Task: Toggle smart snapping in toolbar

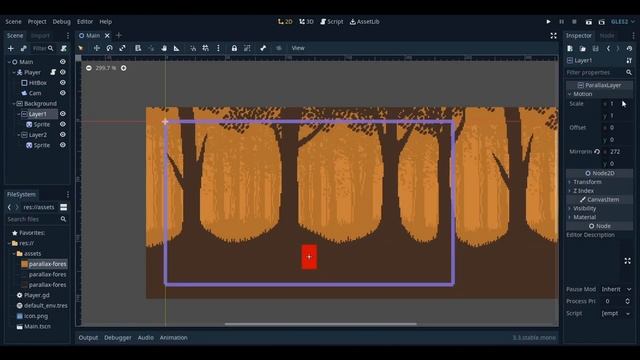Action: click(193, 48)
